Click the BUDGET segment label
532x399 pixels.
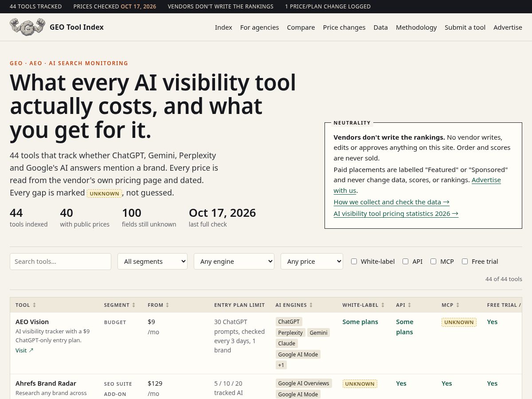(115, 322)
